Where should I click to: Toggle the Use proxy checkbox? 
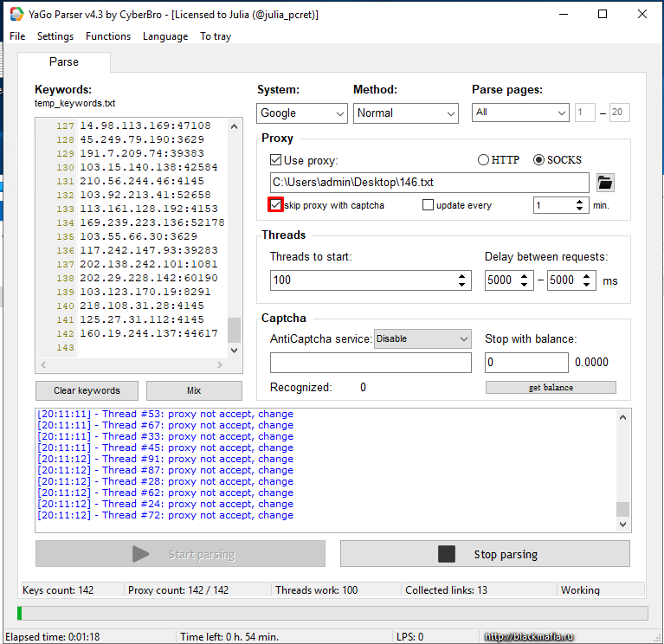276,160
